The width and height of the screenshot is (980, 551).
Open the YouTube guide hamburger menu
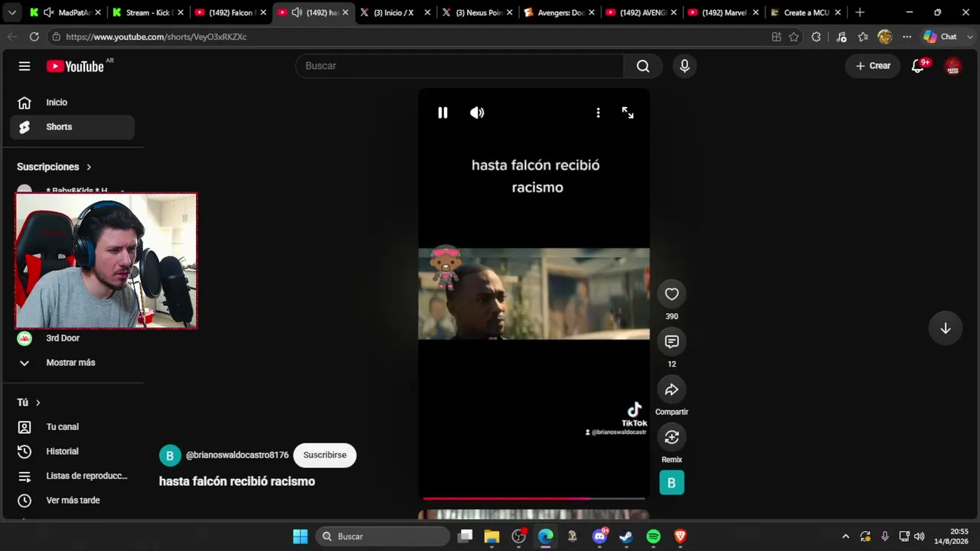click(24, 66)
